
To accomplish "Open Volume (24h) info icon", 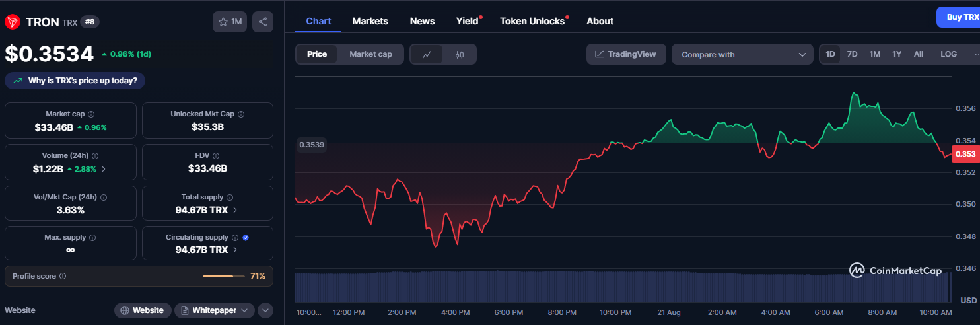I will [x=95, y=156].
